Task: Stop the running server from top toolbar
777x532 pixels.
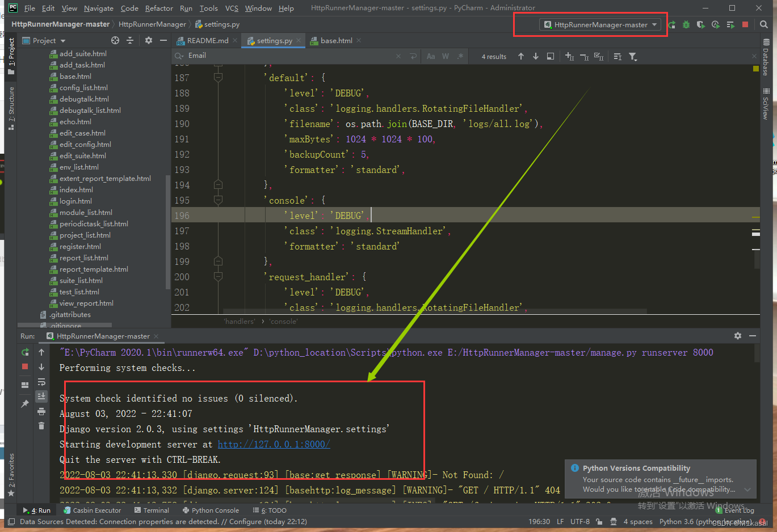Action: 745,25
